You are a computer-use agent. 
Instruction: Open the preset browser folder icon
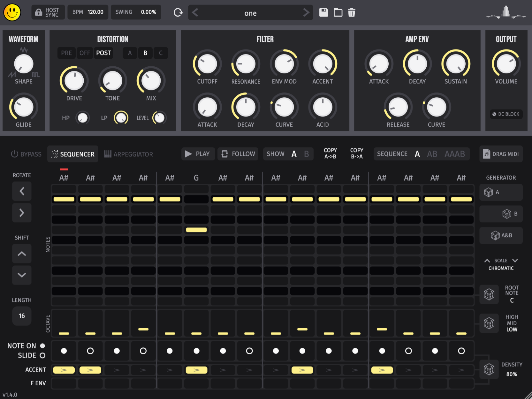tap(338, 12)
